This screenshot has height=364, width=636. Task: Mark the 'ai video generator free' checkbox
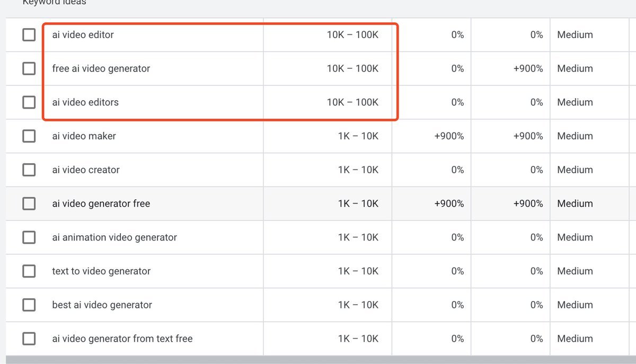tap(29, 203)
